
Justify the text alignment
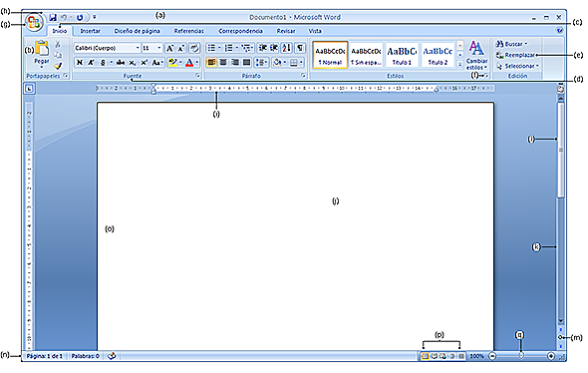(247, 62)
